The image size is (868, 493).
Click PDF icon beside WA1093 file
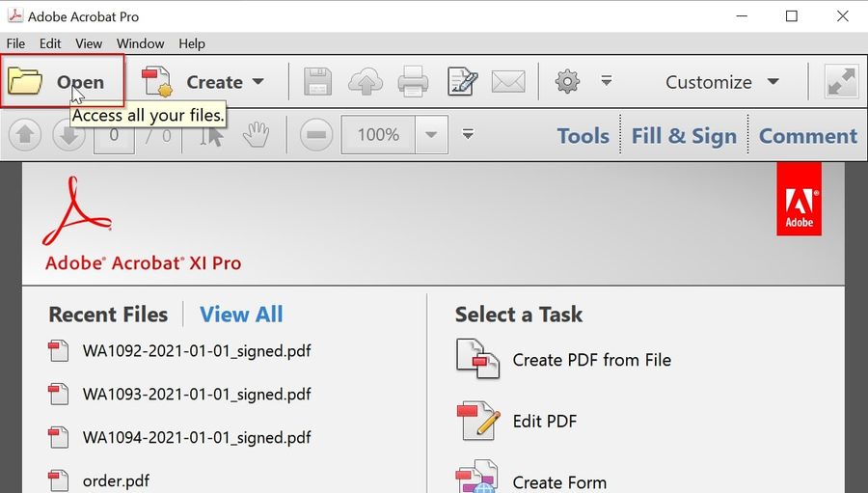click(58, 395)
